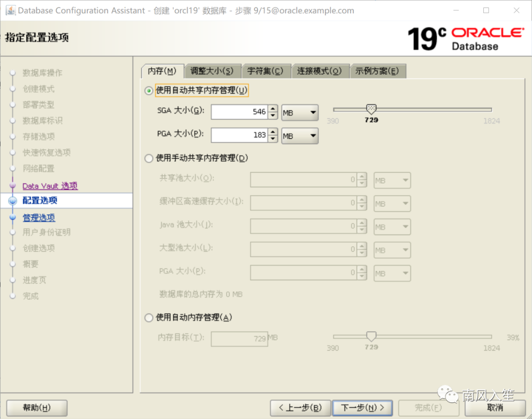Click the 完成(F) button
532x419 pixels.
pyautogui.click(x=429, y=408)
